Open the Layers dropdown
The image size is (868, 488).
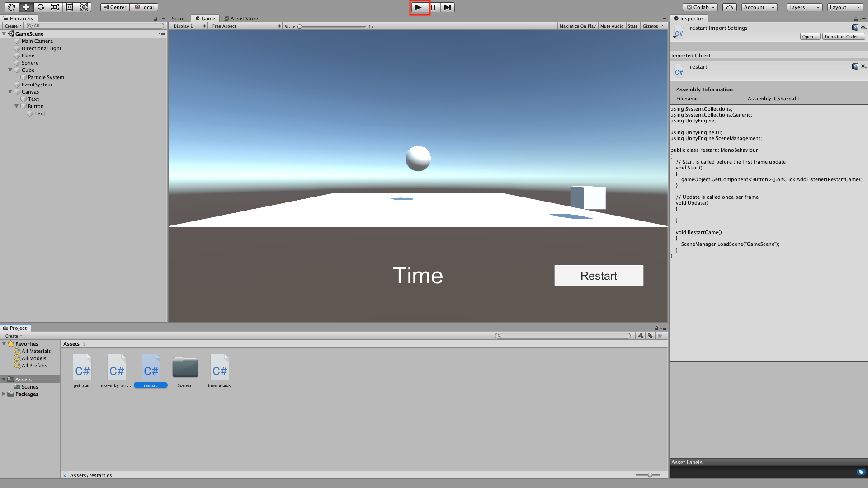click(804, 7)
